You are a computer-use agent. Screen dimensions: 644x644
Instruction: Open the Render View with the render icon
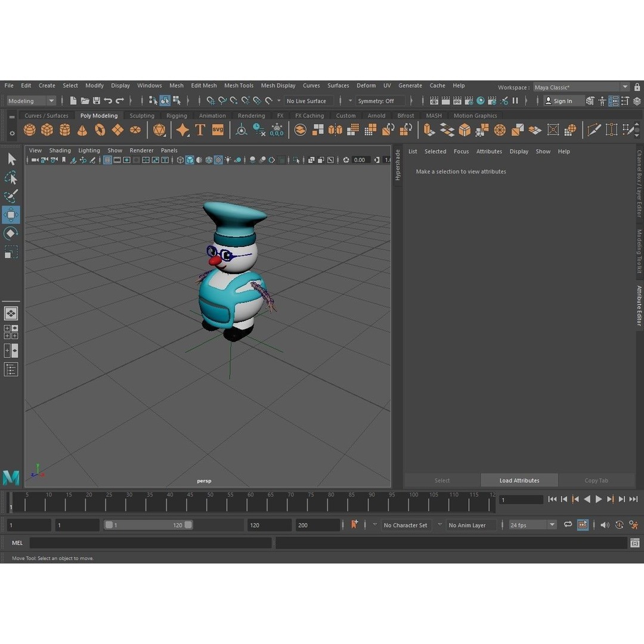[434, 100]
